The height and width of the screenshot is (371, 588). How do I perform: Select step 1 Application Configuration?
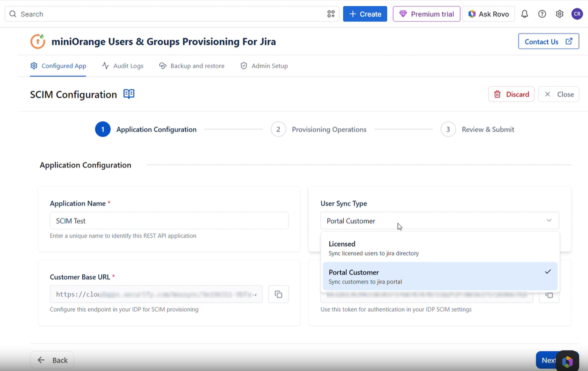coord(146,129)
